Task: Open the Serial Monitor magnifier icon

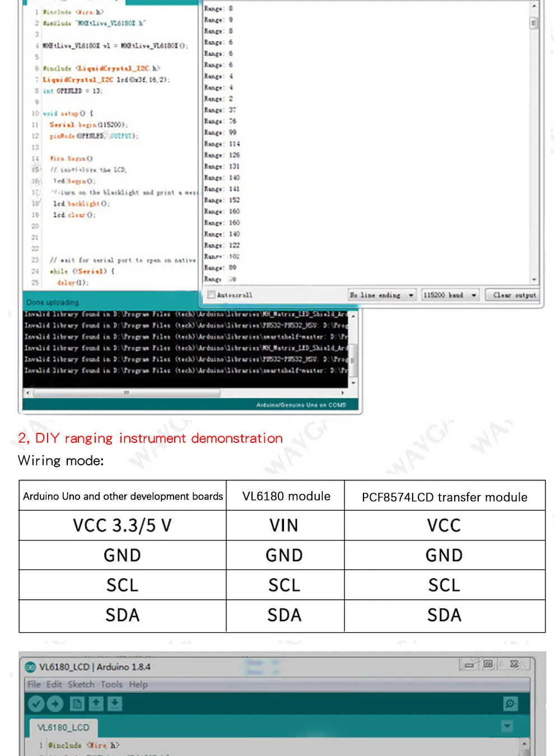Action: [x=510, y=703]
